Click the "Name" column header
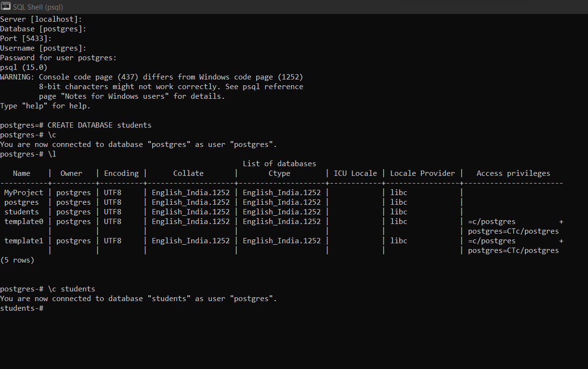The width and height of the screenshot is (588, 369). (22, 173)
